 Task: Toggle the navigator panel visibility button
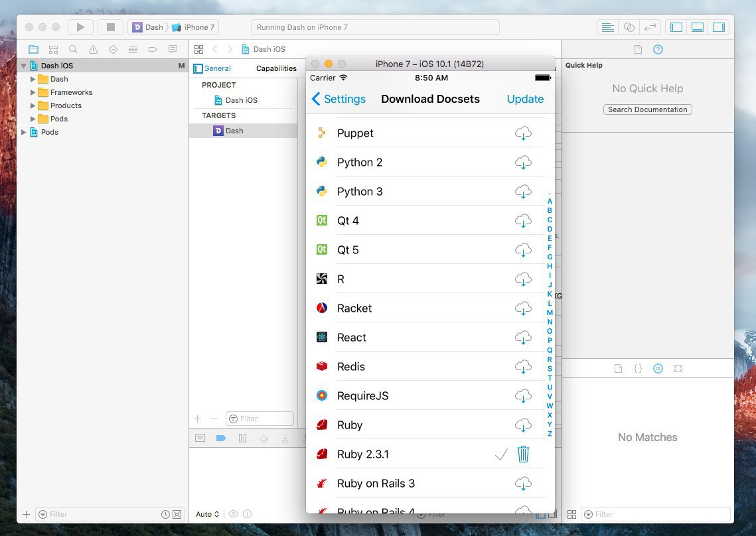click(x=676, y=27)
